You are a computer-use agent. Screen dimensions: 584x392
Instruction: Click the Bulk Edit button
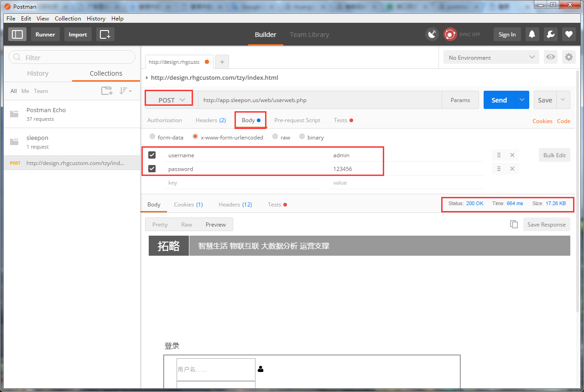point(554,155)
